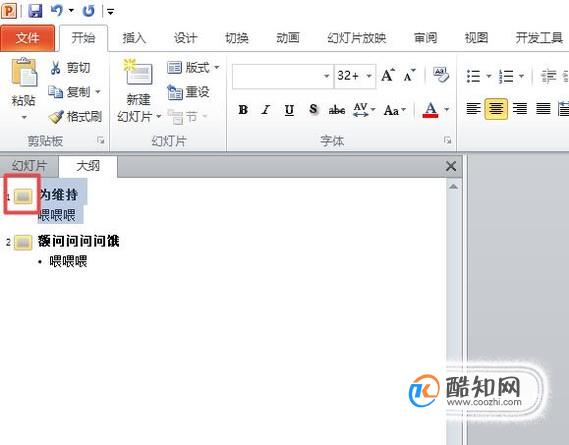The height and width of the screenshot is (445, 569).
Task: Open the Layout dropdown
Action: coord(193,67)
